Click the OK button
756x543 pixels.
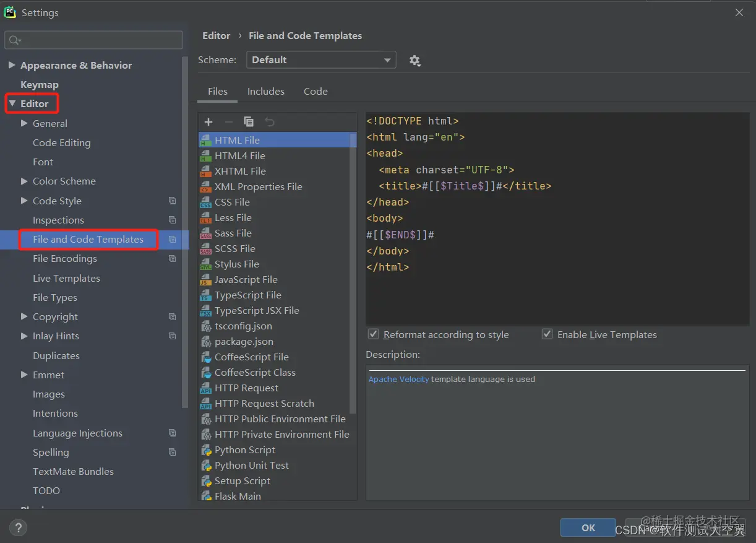588,528
